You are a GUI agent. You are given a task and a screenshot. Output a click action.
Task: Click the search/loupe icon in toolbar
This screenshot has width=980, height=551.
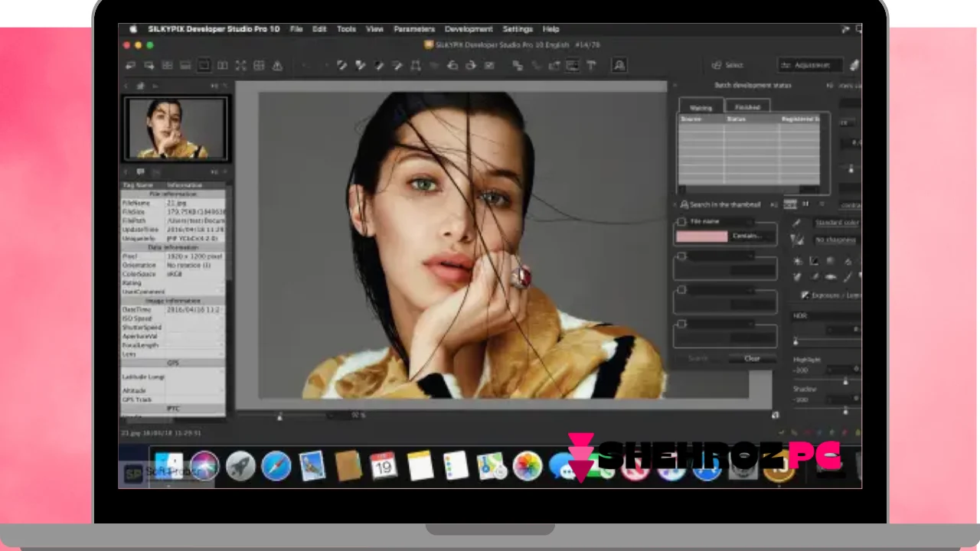[619, 66]
